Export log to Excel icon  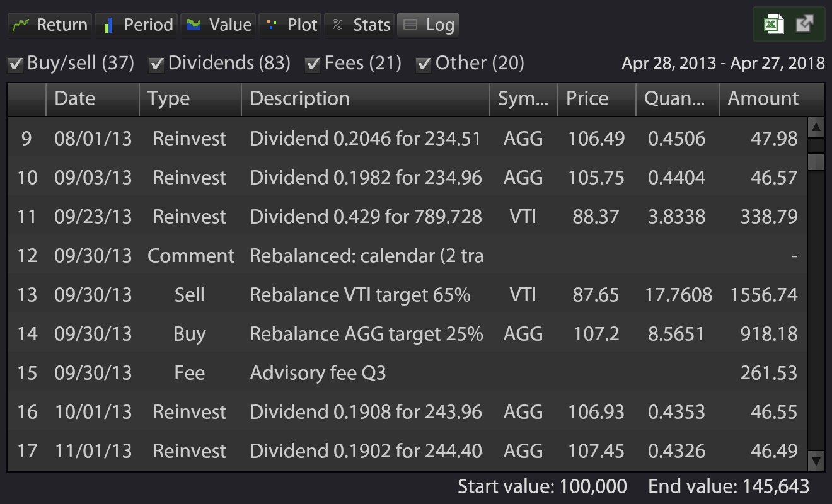click(x=773, y=25)
